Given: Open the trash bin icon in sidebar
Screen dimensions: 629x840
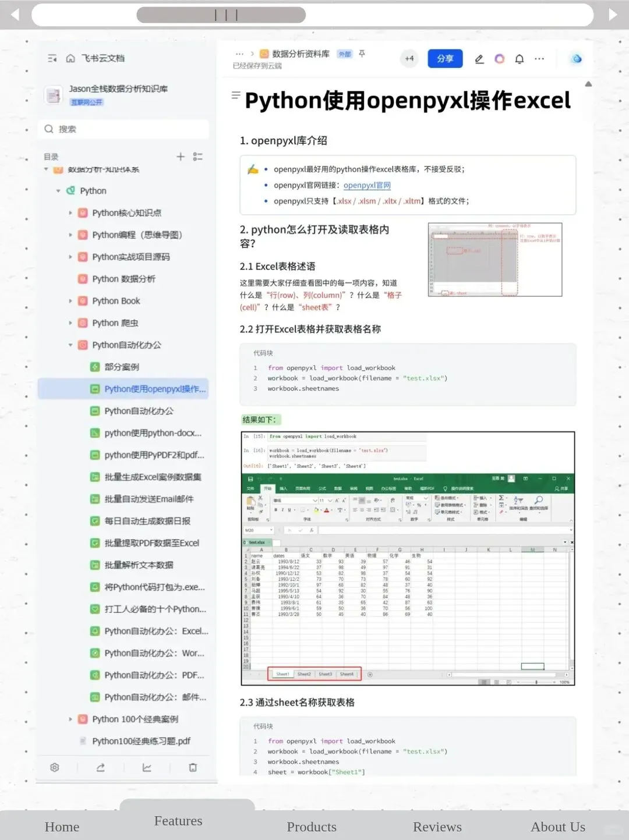Looking at the screenshot, I should 193,767.
